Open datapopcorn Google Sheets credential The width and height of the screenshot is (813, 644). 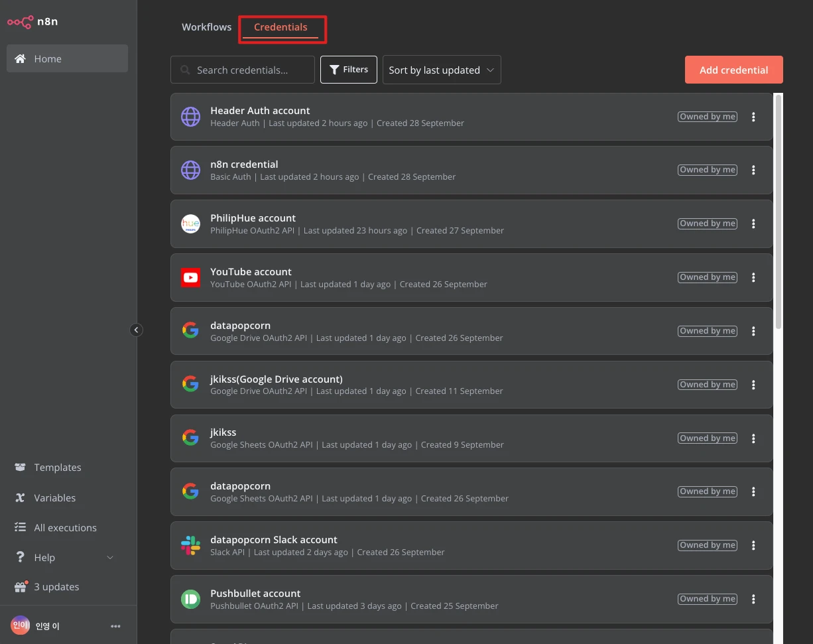point(471,491)
